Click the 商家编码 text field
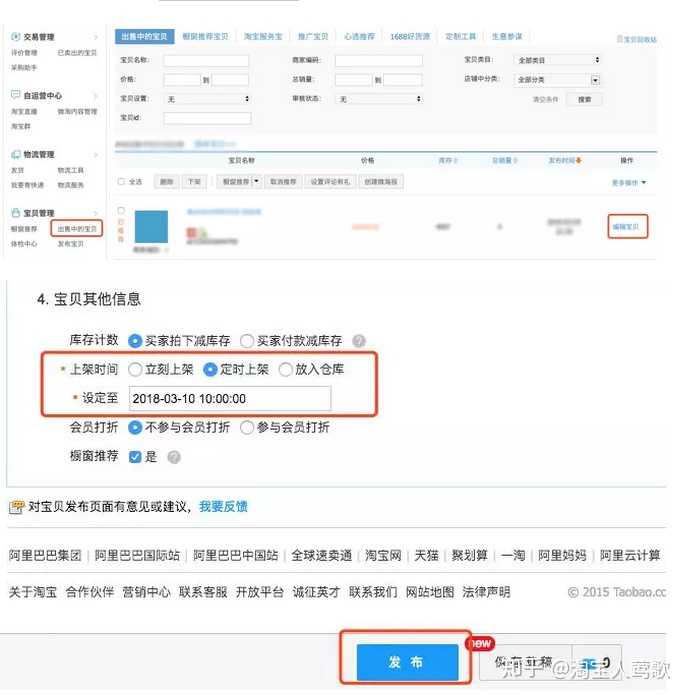 pyautogui.click(x=379, y=60)
